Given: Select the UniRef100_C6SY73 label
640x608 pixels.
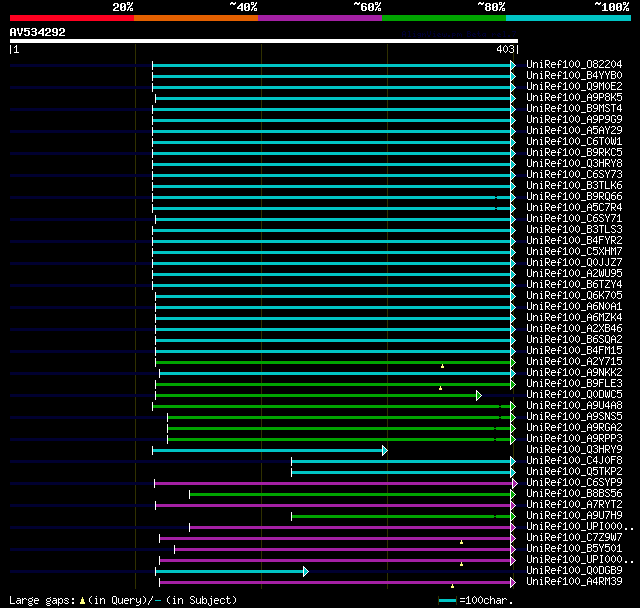Looking at the screenshot, I should tap(574, 175).
